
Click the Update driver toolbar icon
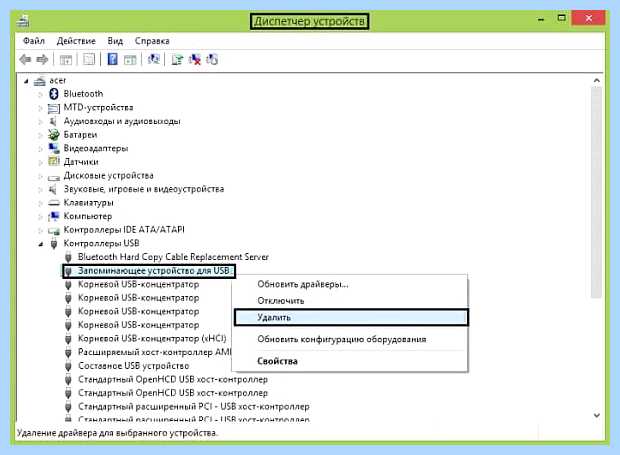click(177, 60)
